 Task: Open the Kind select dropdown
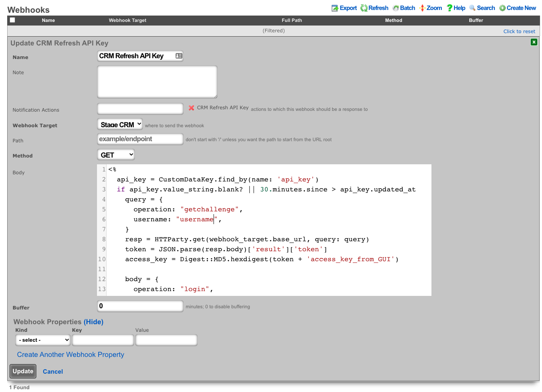click(43, 340)
